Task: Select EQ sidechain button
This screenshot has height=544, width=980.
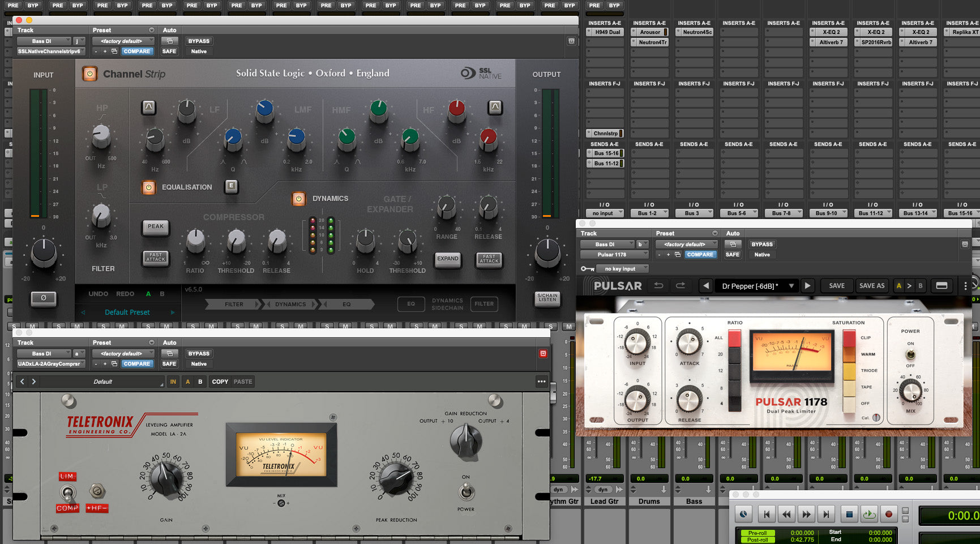Action: coord(411,304)
